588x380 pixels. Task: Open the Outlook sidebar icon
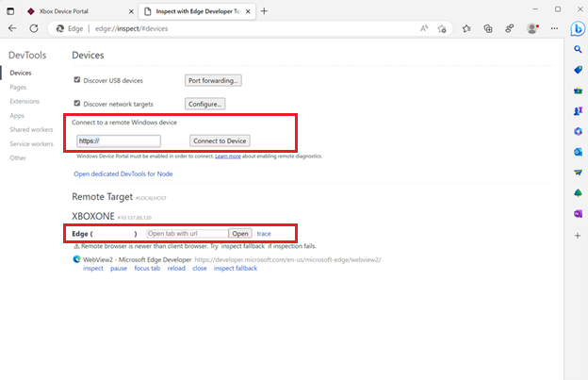pos(578,152)
